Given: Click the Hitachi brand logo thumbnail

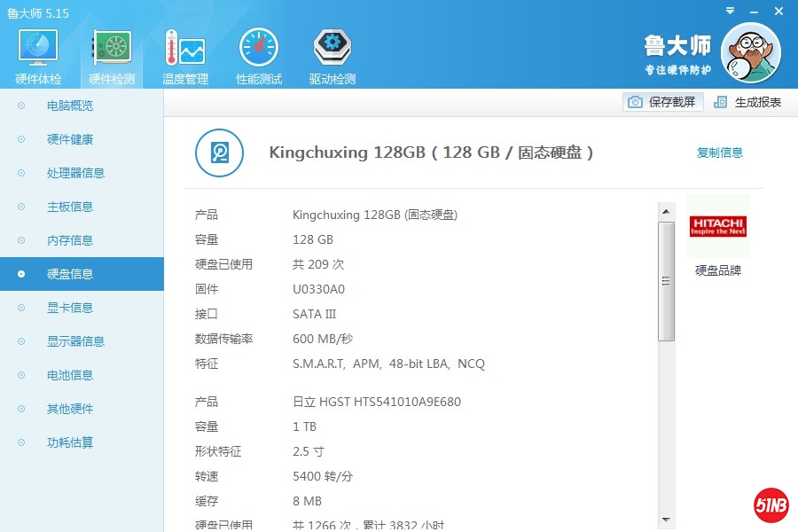Looking at the screenshot, I should pyautogui.click(x=718, y=226).
